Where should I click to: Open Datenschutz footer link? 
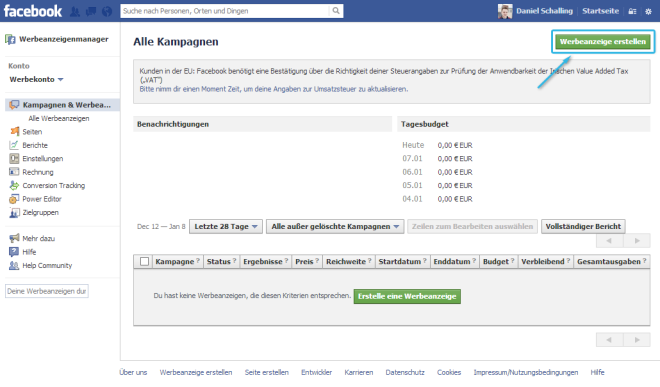[405, 372]
